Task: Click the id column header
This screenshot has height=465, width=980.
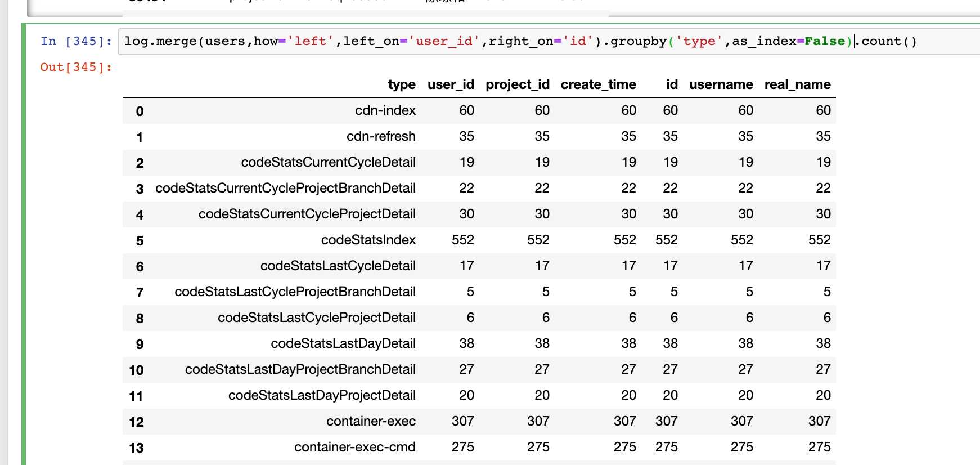Action: [672, 85]
